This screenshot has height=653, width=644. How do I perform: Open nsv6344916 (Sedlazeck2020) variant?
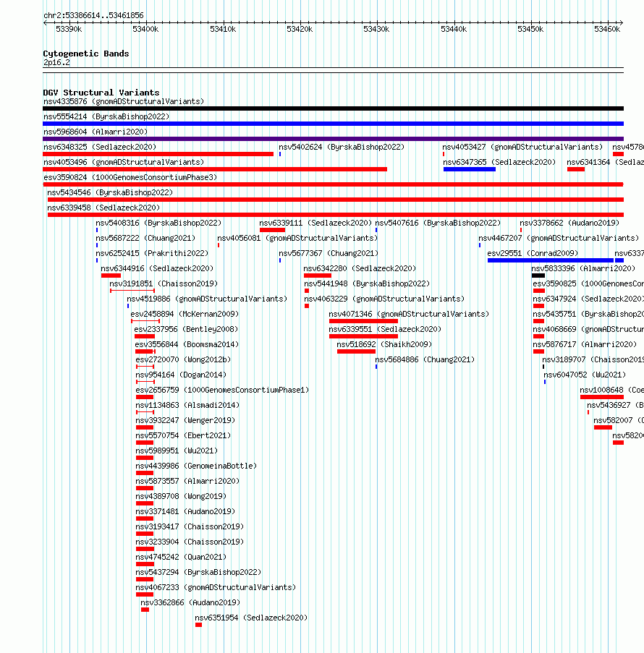[x=157, y=268]
